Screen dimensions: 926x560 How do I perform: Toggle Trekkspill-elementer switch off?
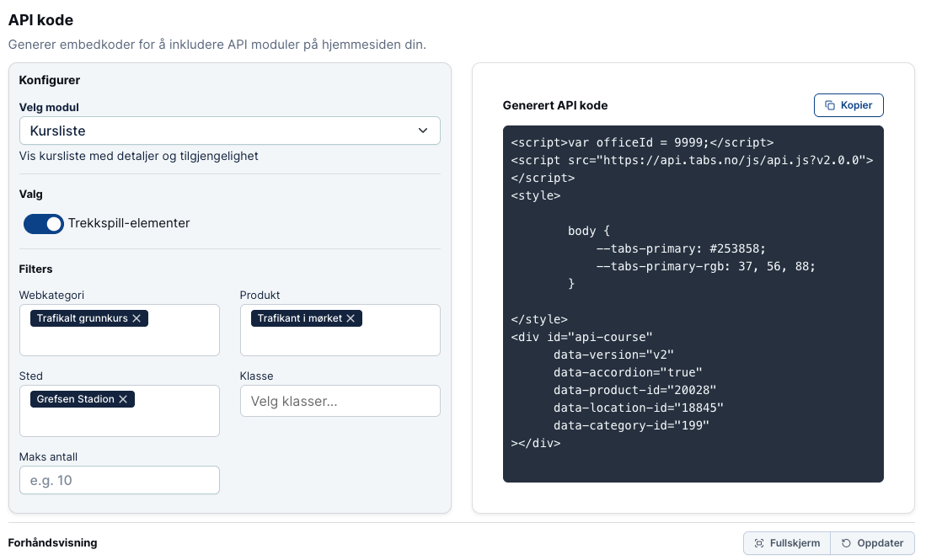point(44,224)
